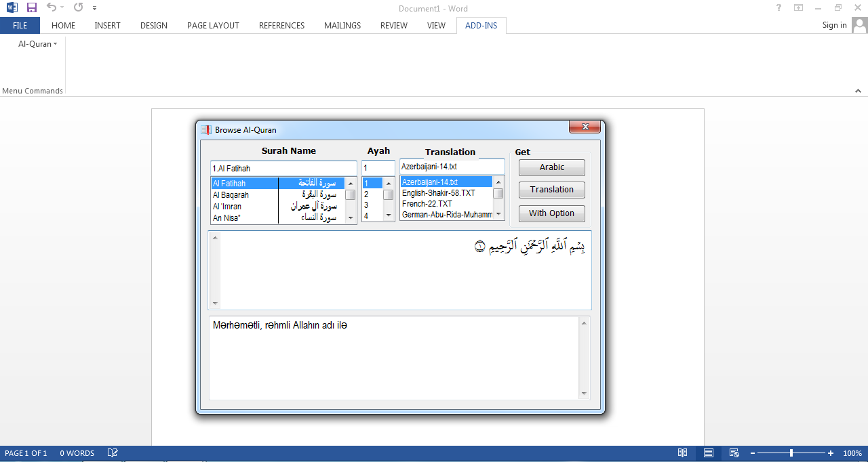Click the Translation button
This screenshot has height=462, width=868.
coord(552,190)
